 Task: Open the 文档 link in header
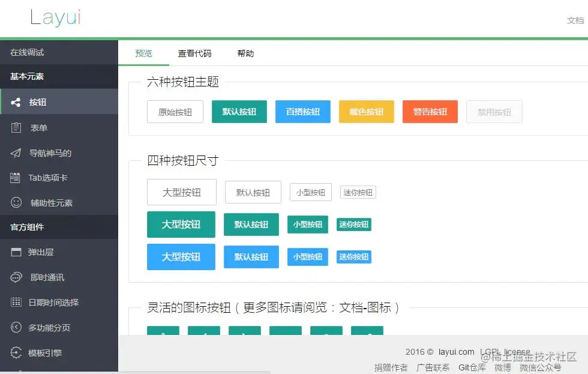click(575, 20)
